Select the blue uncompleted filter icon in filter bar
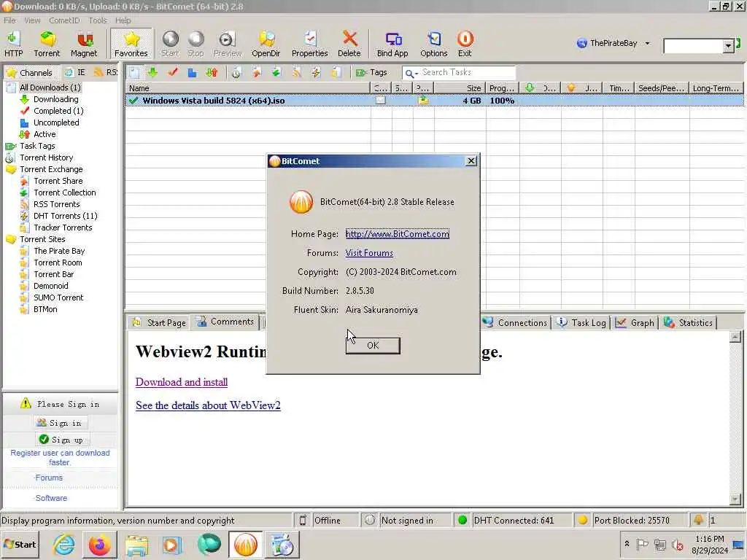 (x=192, y=72)
